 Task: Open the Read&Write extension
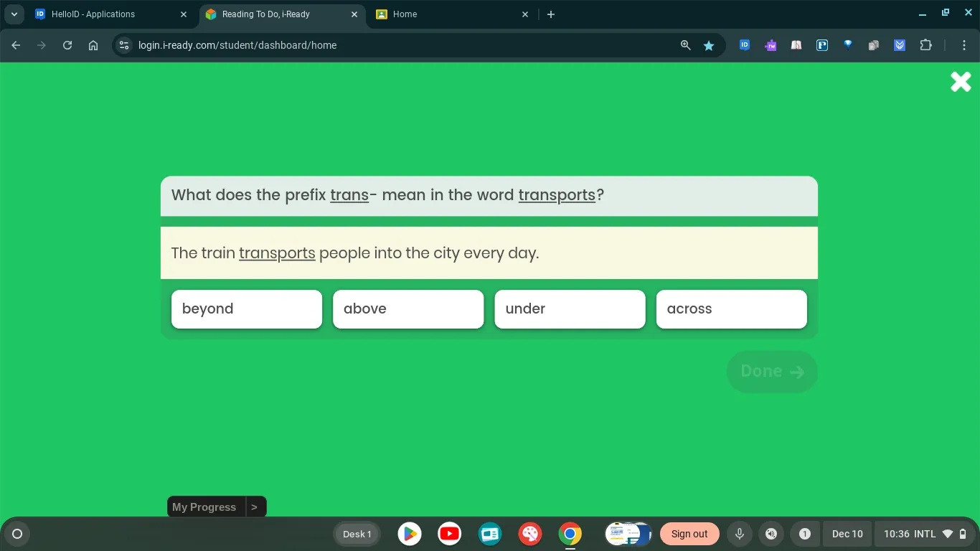(770, 44)
